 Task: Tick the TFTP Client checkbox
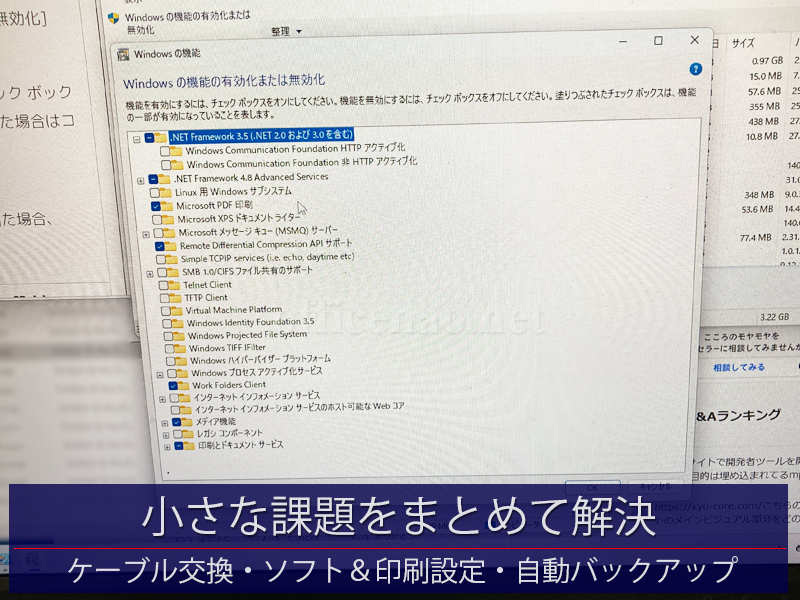[163, 297]
